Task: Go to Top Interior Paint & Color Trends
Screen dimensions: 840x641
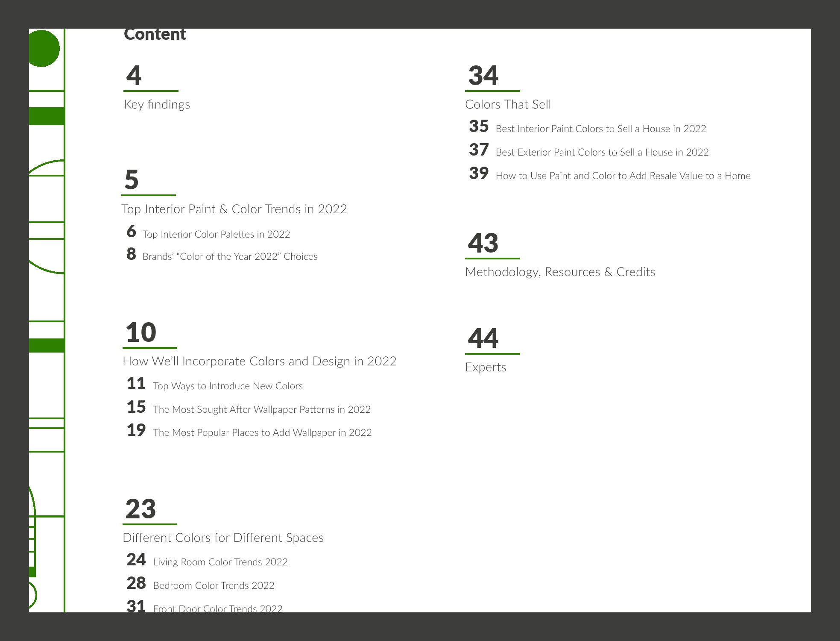Action: click(x=234, y=209)
